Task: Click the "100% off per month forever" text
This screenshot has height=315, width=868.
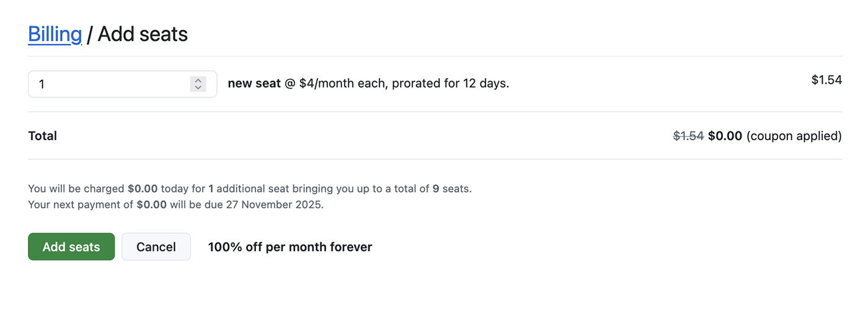Action: pyautogui.click(x=290, y=247)
